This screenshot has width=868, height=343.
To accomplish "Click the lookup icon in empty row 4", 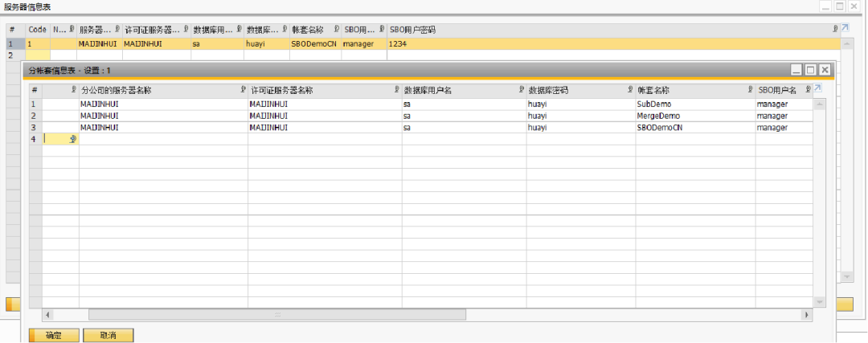I will tap(73, 139).
